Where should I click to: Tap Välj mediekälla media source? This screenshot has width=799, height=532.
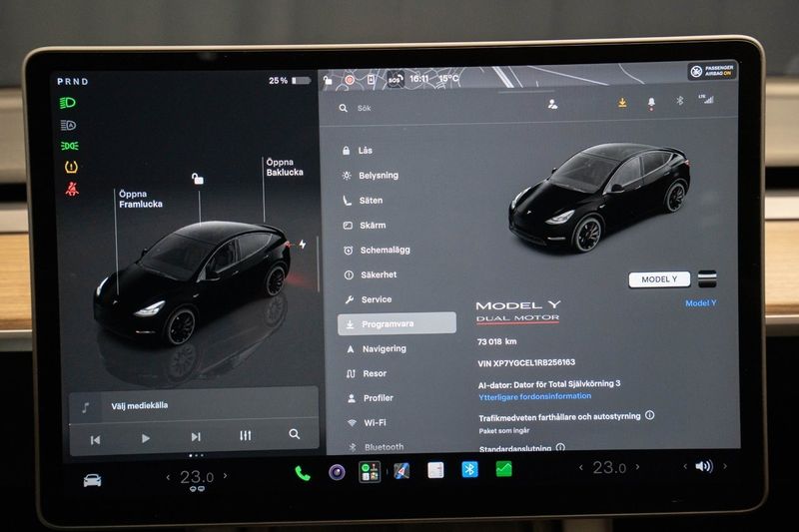click(139, 406)
